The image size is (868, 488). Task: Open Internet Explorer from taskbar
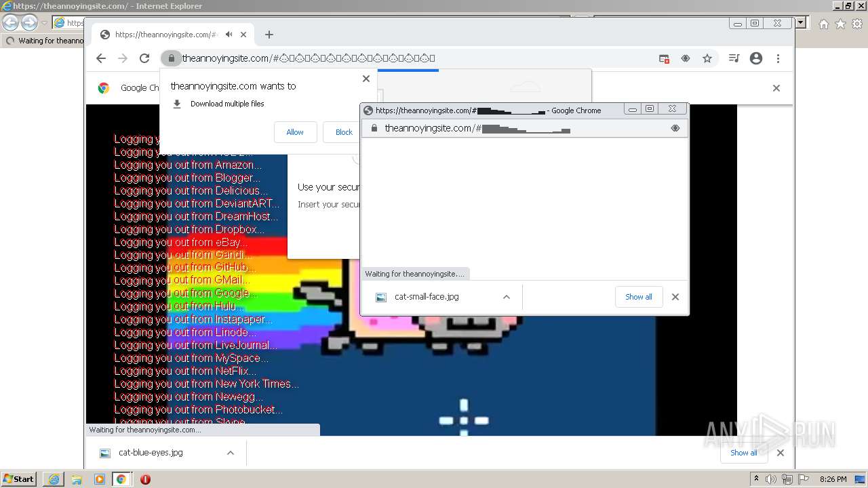(x=54, y=479)
